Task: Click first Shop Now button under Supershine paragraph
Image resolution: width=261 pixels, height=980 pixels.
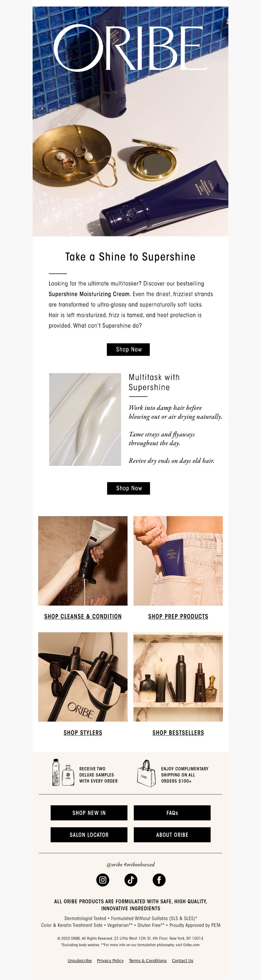Action: pyautogui.click(x=129, y=350)
